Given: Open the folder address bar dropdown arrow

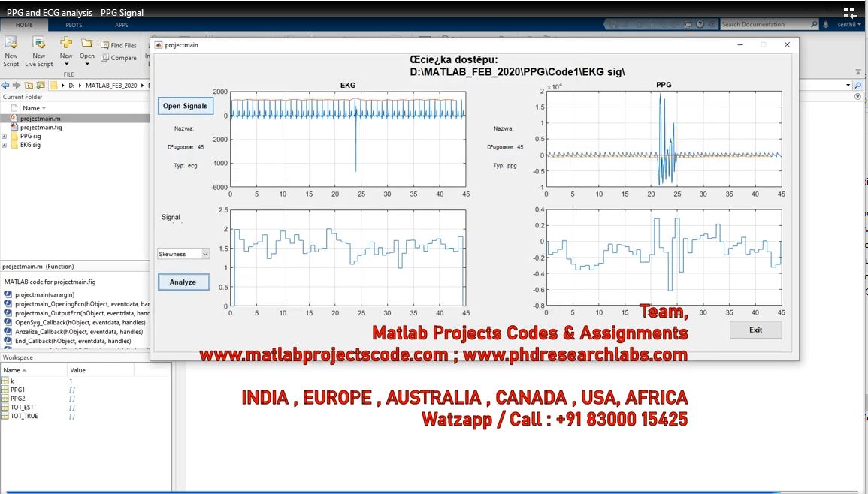Looking at the screenshot, I should tap(848, 85).
